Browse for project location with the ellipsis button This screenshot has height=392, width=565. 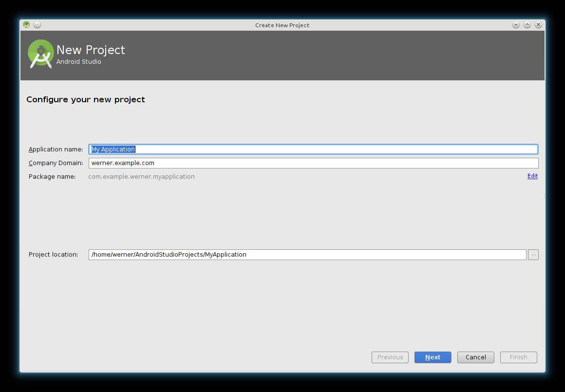click(x=533, y=255)
